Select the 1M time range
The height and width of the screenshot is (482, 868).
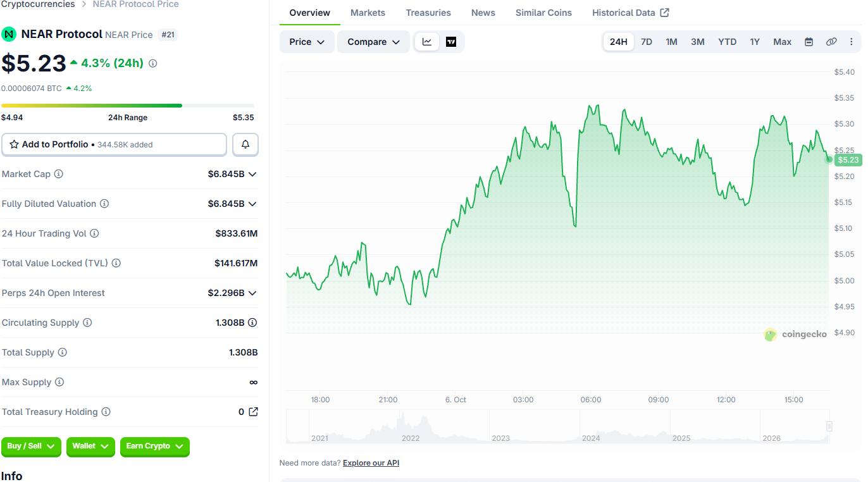pyautogui.click(x=671, y=42)
